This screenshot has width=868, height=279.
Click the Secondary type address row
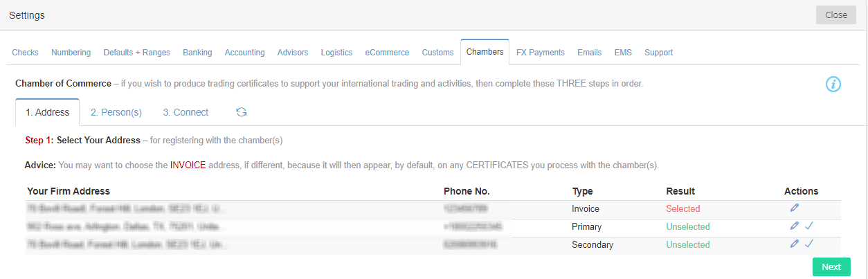[x=433, y=245]
